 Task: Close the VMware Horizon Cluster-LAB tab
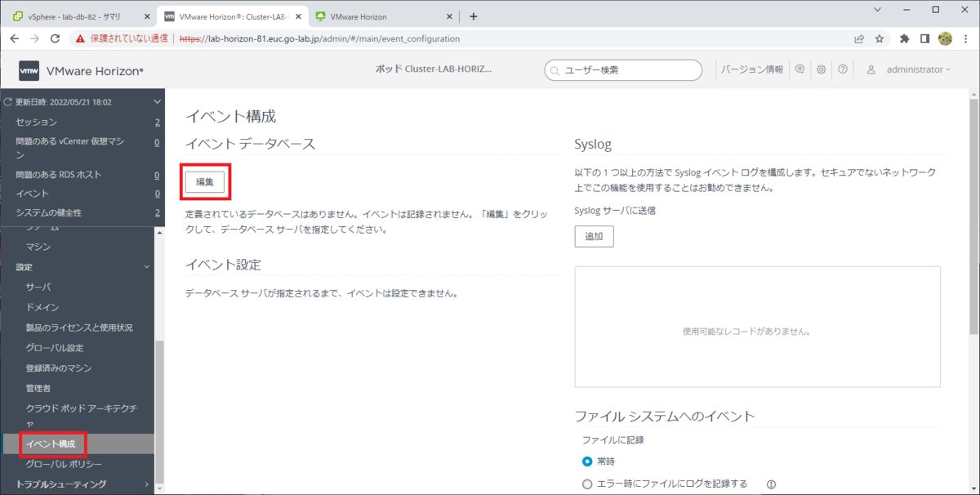(x=299, y=16)
